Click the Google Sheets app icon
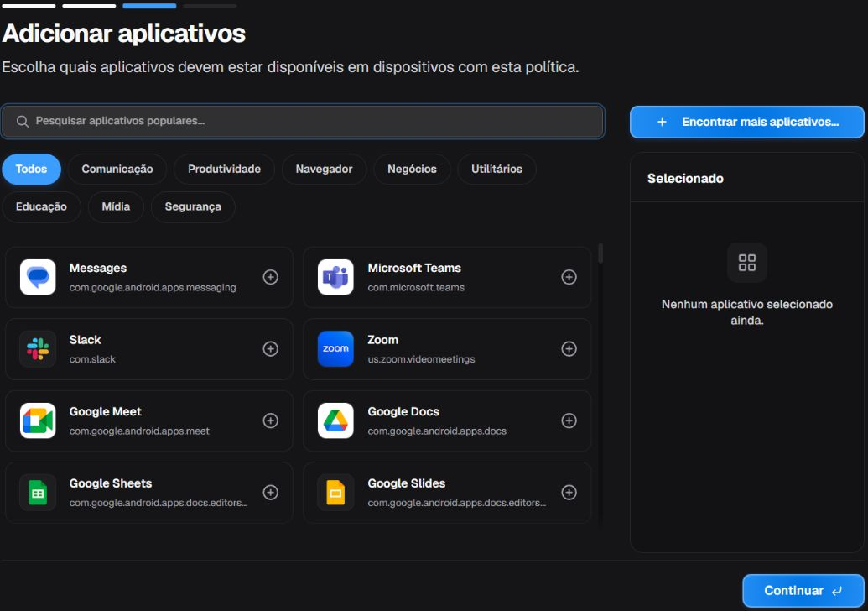868x611 pixels. pyautogui.click(x=38, y=493)
